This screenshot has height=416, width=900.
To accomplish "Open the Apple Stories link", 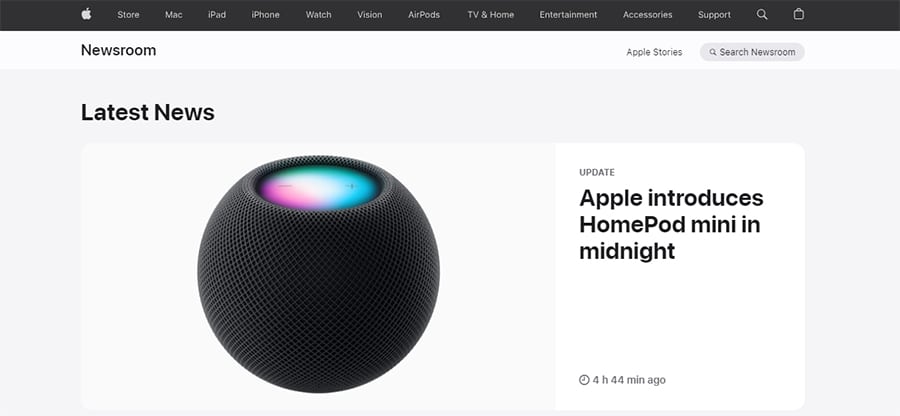I will (x=654, y=52).
